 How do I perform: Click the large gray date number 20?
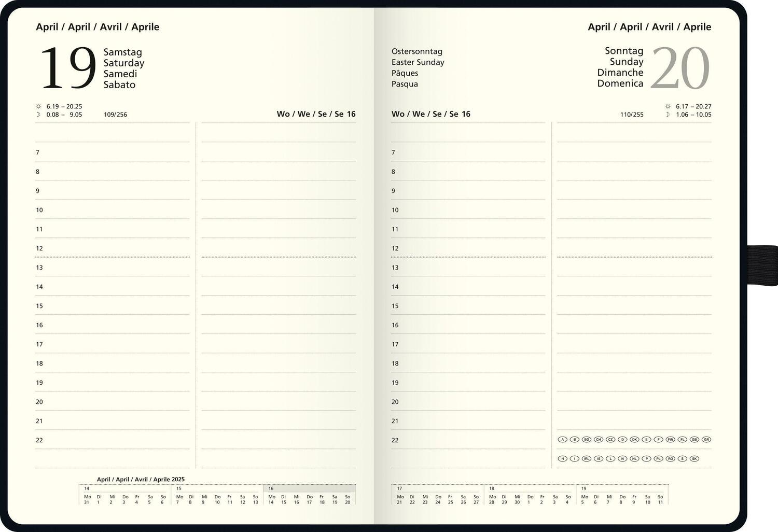pyautogui.click(x=680, y=68)
